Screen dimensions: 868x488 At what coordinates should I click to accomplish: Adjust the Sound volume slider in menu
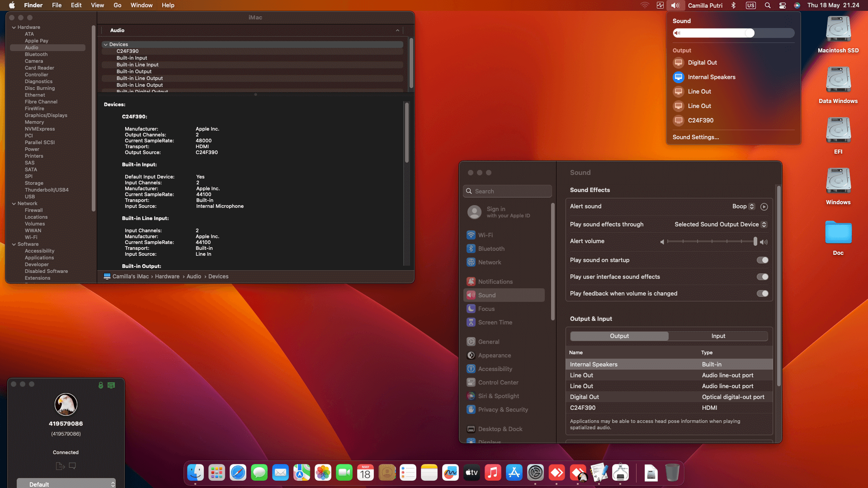[x=733, y=33]
